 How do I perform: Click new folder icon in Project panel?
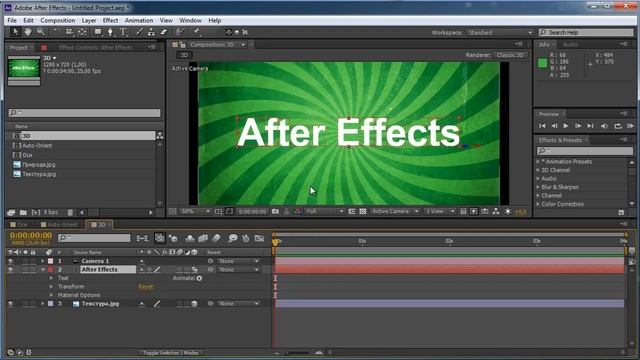click(x=23, y=212)
